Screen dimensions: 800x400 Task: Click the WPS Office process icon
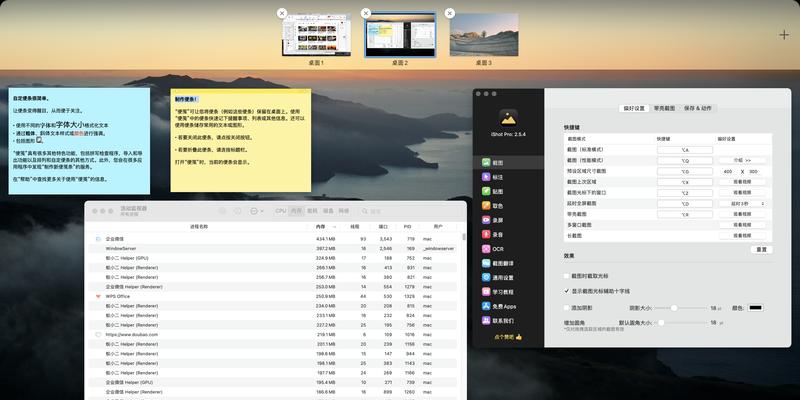[x=98, y=296]
